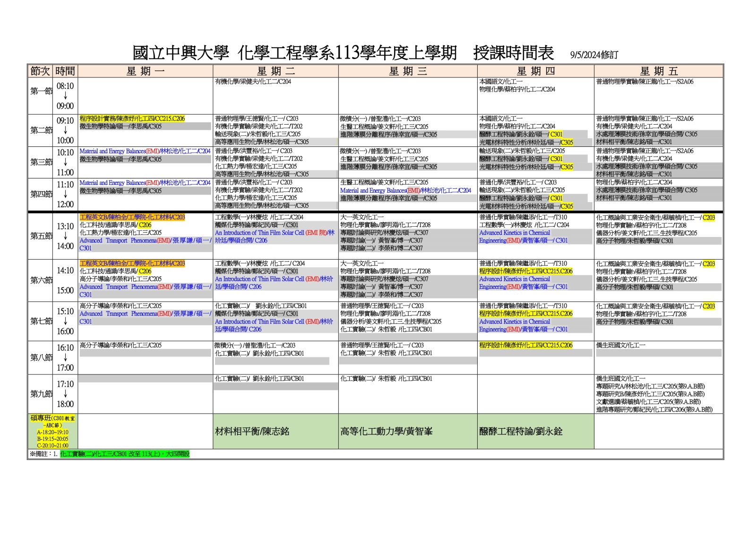This screenshot has height=534, width=756.
Task: Click 水處理薄膜技術/孫幸宜 in the 第二節 row
Action: click(x=646, y=134)
